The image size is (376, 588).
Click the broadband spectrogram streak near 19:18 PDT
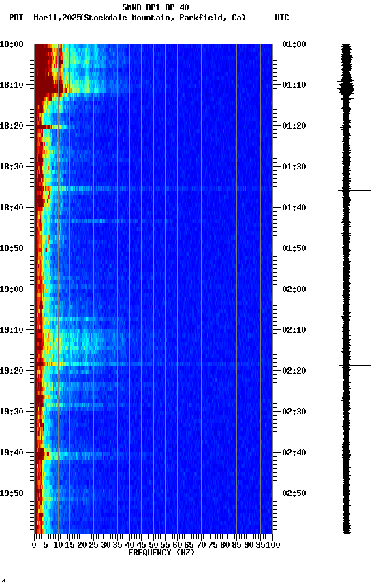(x=153, y=364)
